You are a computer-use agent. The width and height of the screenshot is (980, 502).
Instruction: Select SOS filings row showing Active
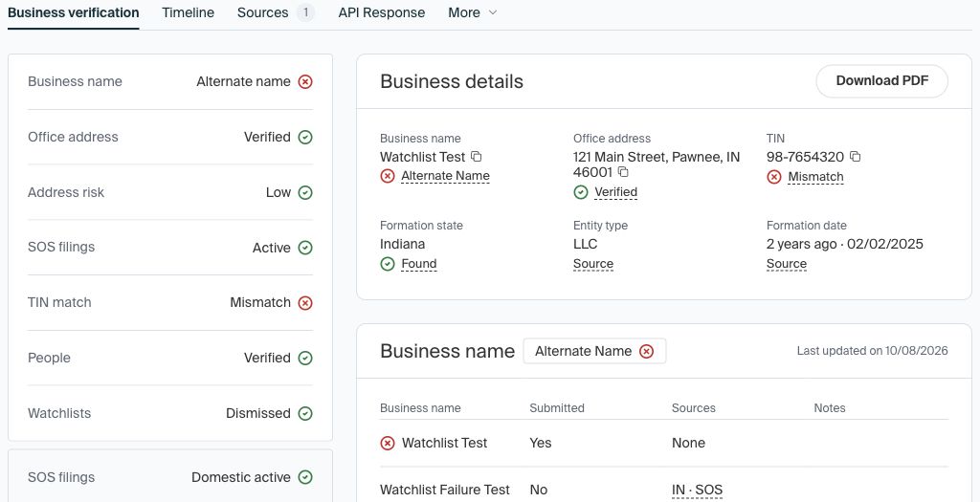[x=170, y=248]
